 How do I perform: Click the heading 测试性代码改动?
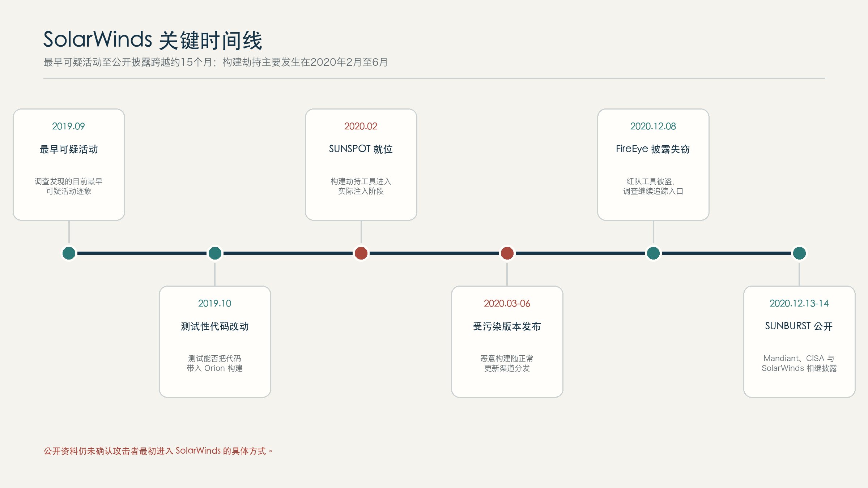215,326
